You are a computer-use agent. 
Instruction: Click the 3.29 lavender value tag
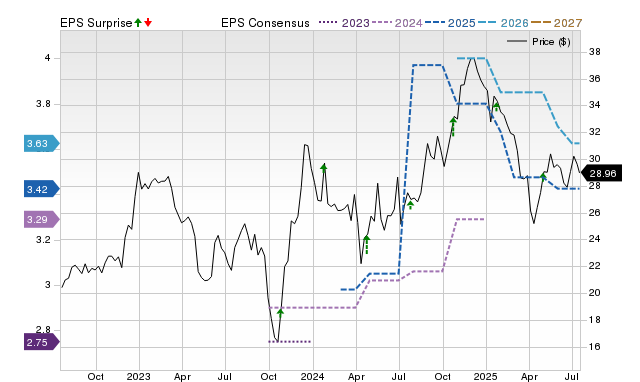[42, 220]
